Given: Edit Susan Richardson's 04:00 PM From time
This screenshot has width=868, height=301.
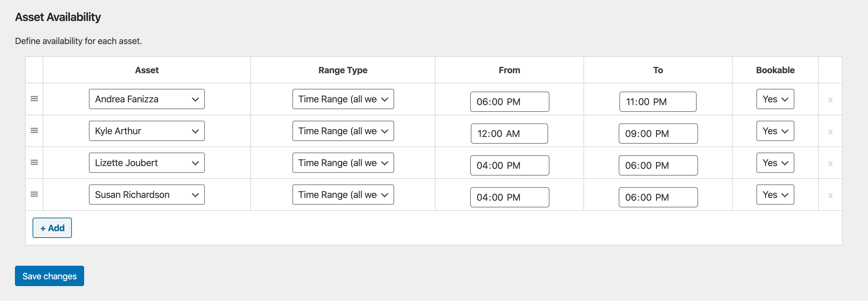Looking at the screenshot, I should [x=509, y=197].
